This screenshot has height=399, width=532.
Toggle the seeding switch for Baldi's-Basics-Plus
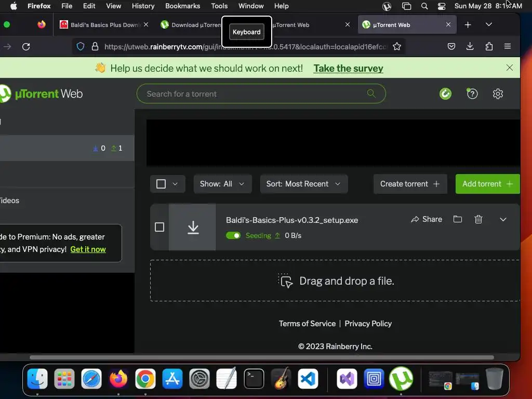(233, 235)
